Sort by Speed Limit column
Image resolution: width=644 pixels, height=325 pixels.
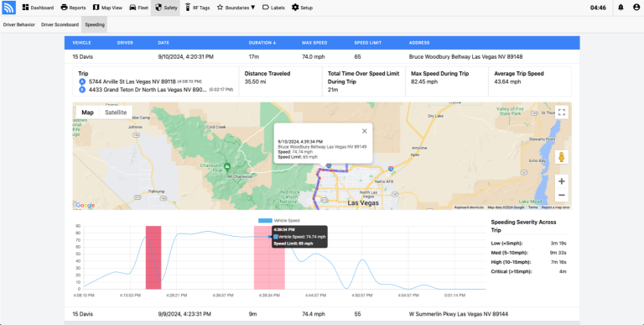[x=367, y=43]
